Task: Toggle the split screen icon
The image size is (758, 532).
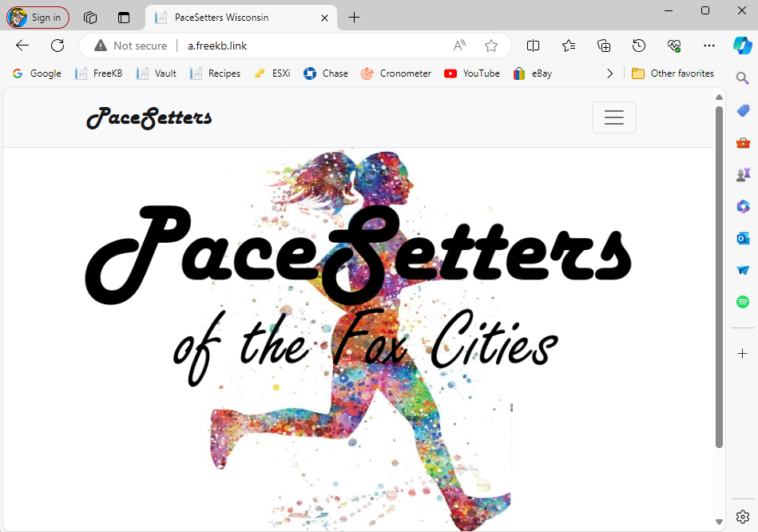Action: (533, 46)
